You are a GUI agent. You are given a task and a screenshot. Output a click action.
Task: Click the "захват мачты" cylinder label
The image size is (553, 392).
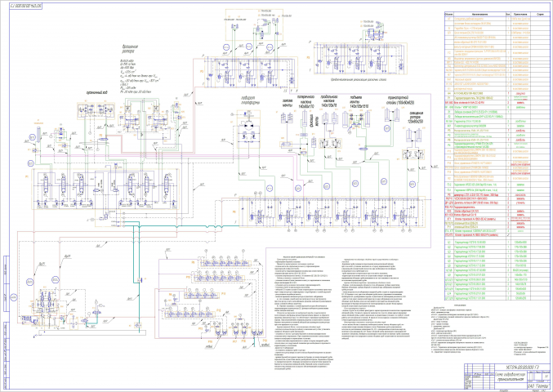pos(287,102)
